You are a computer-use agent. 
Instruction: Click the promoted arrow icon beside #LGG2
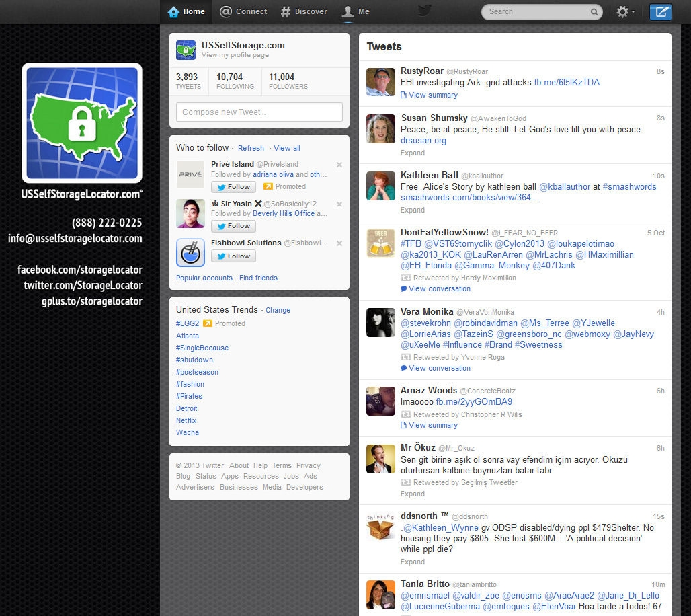point(207,323)
